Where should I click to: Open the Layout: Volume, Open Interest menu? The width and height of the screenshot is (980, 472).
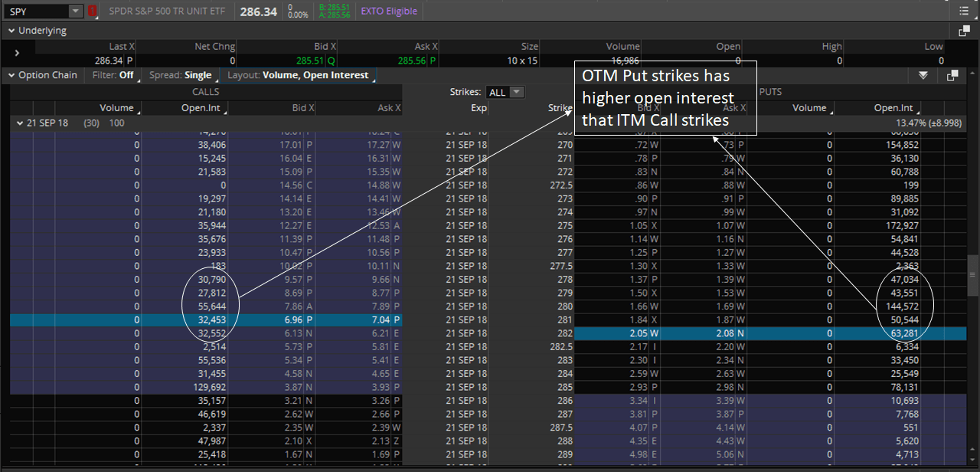tap(298, 75)
